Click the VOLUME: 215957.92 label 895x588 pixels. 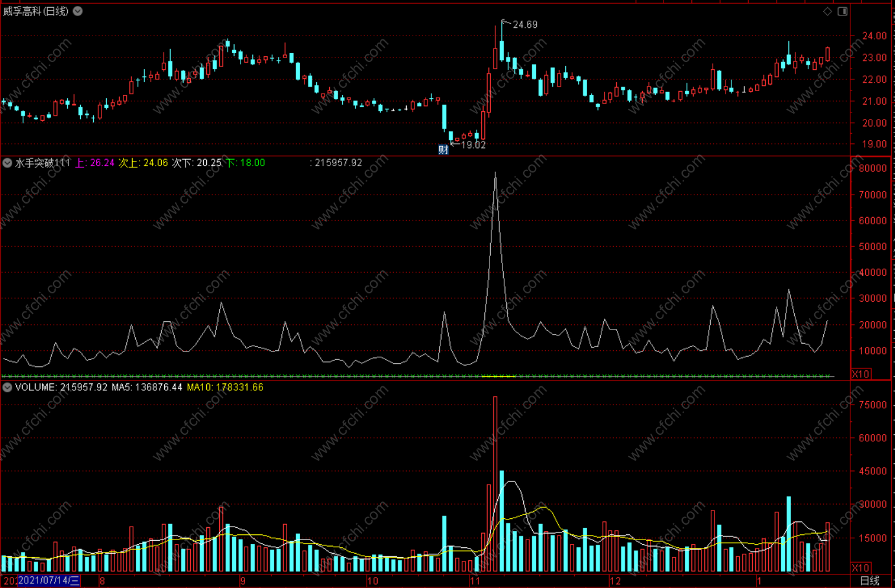tap(61, 387)
